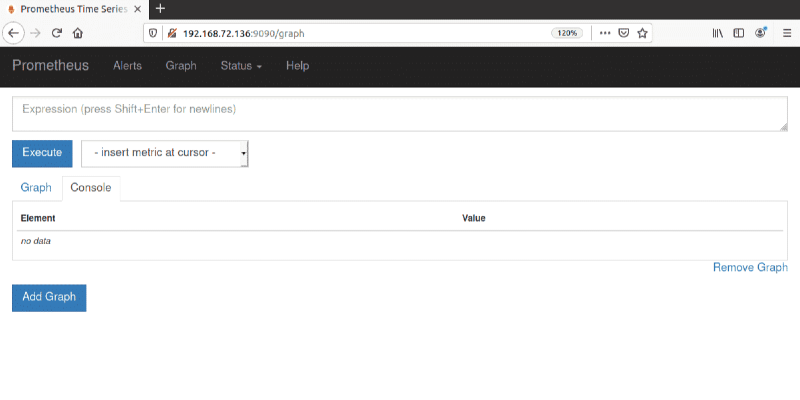Click the 120% zoom level indicator

567,32
